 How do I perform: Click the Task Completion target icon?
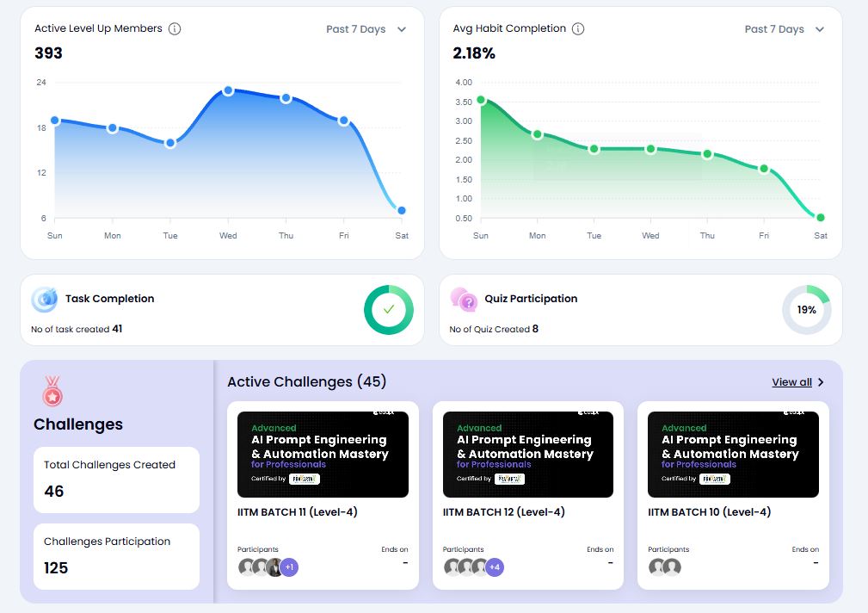click(44, 300)
